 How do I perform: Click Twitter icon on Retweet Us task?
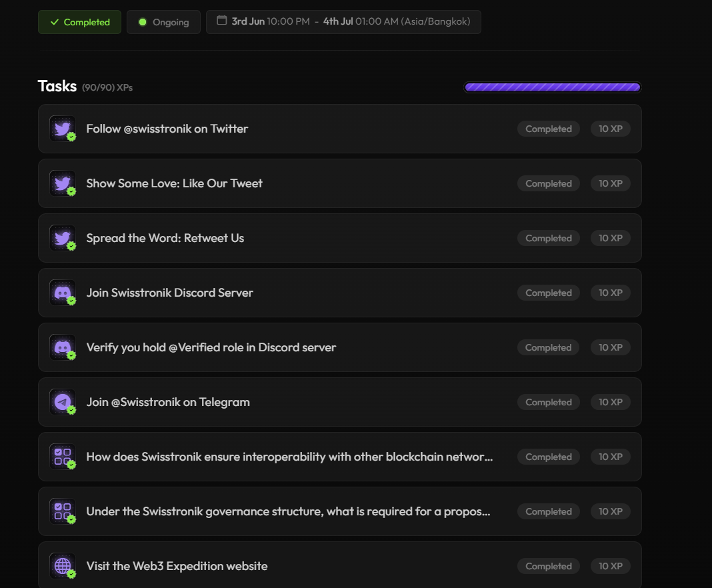(x=63, y=238)
